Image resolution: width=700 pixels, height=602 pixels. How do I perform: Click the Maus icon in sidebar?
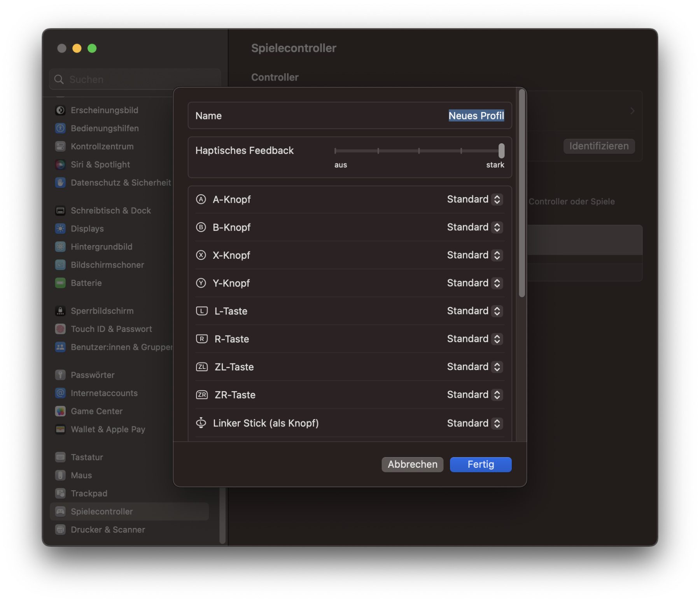pyautogui.click(x=60, y=475)
